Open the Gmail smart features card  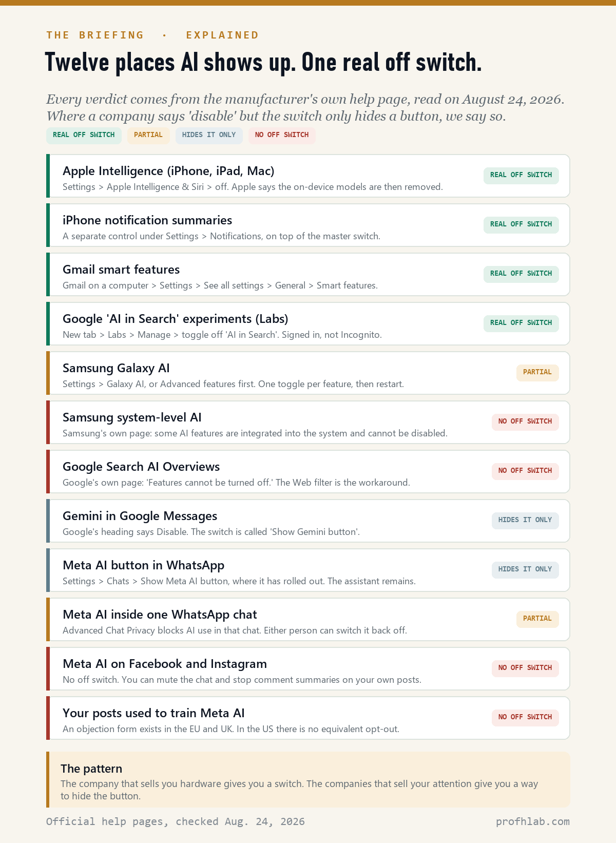[x=308, y=274]
